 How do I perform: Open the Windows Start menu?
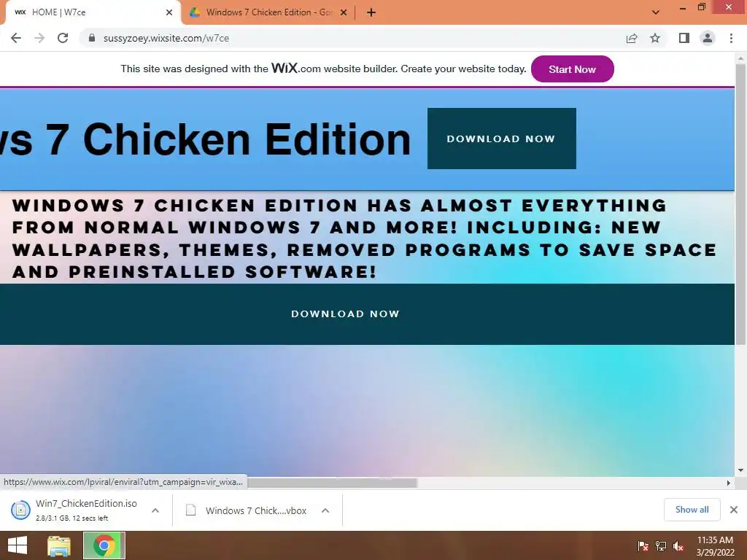click(18, 545)
